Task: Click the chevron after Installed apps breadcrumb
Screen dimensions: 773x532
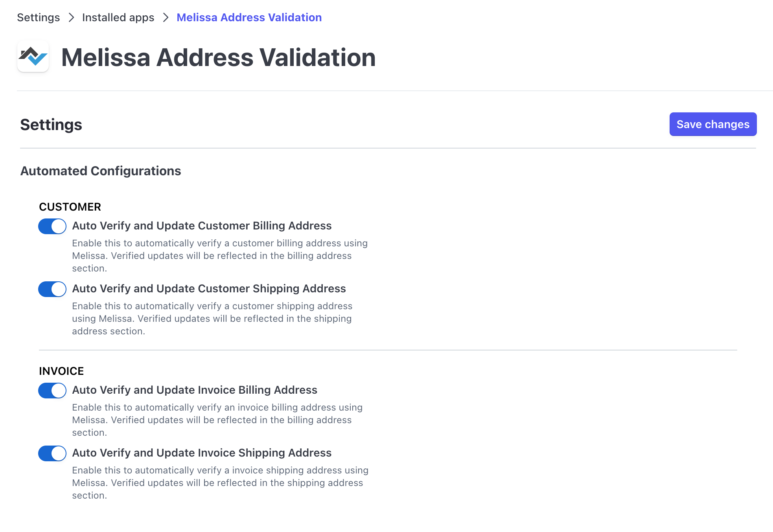Action: (x=166, y=18)
